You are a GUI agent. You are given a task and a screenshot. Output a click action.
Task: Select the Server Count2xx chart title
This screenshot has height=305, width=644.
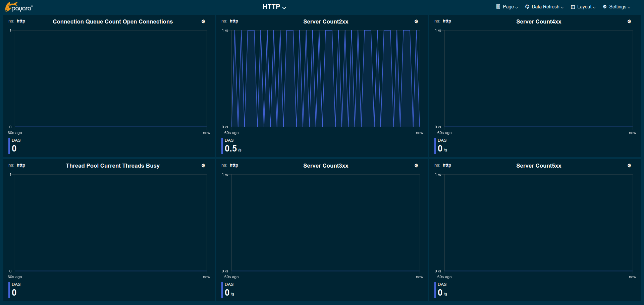point(326,21)
